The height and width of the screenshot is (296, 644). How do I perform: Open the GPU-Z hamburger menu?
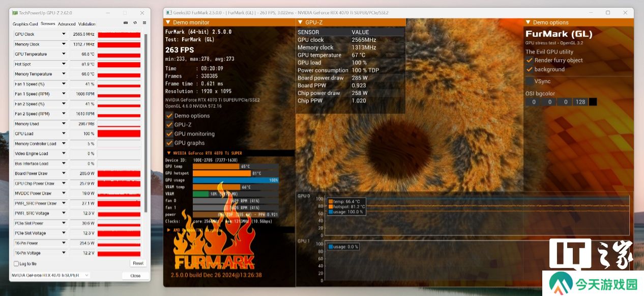point(144,23)
